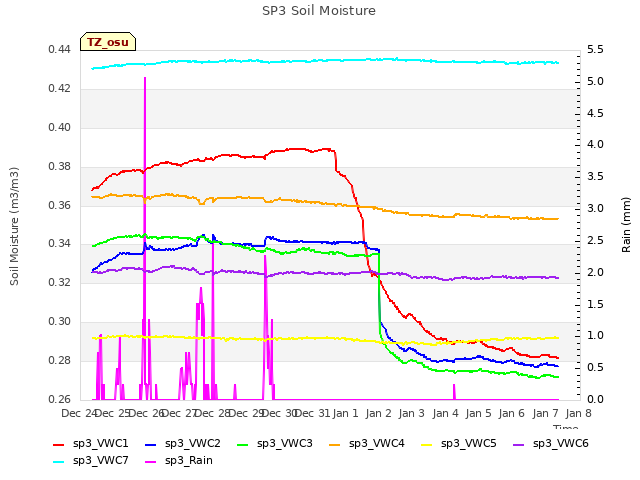
Task: Click the 0.42 left axis value
Action: tap(60, 89)
